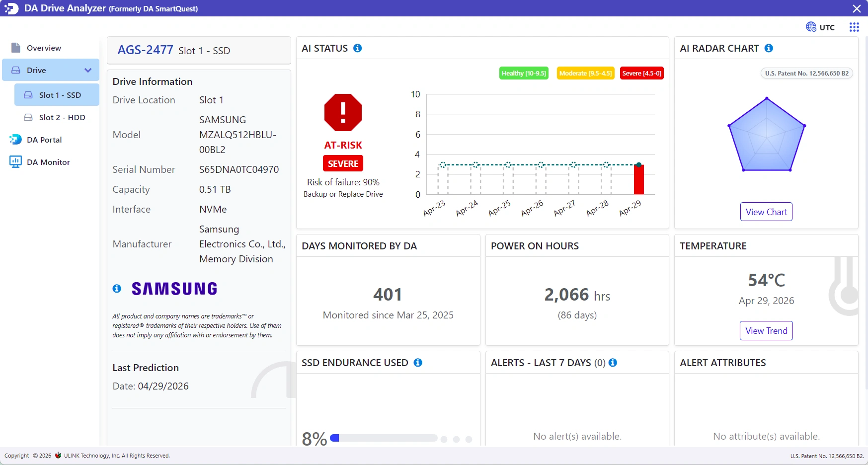Image resolution: width=868 pixels, height=465 pixels.
Task: Select Slot 1 - SSD drive
Action: (x=57, y=95)
